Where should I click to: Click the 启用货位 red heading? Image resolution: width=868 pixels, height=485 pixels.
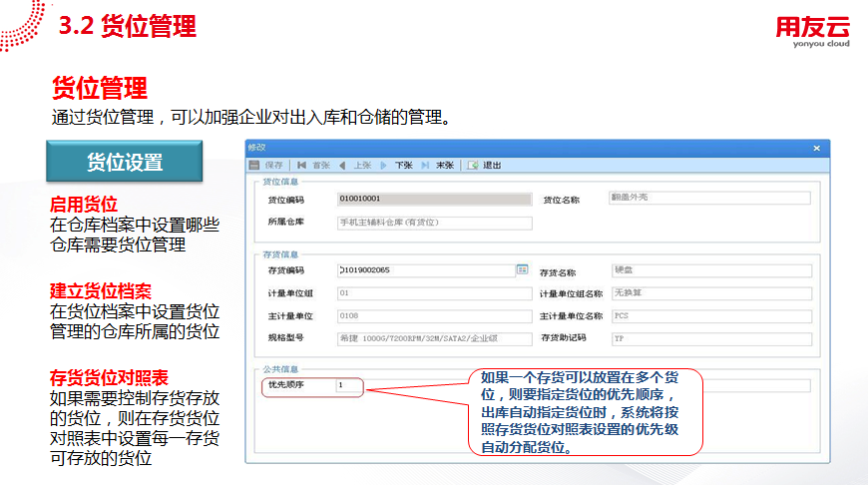(84, 205)
